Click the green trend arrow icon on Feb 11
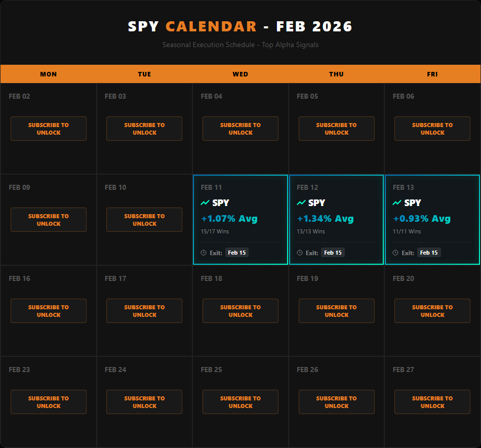Screen dimensions: 481x448 (x=204, y=202)
